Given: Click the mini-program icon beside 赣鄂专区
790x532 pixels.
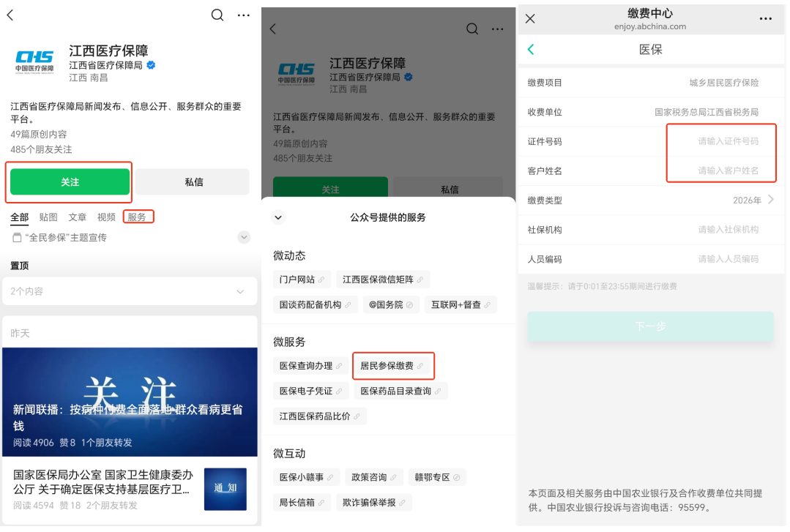Looking at the screenshot, I should pyautogui.click(x=456, y=477).
